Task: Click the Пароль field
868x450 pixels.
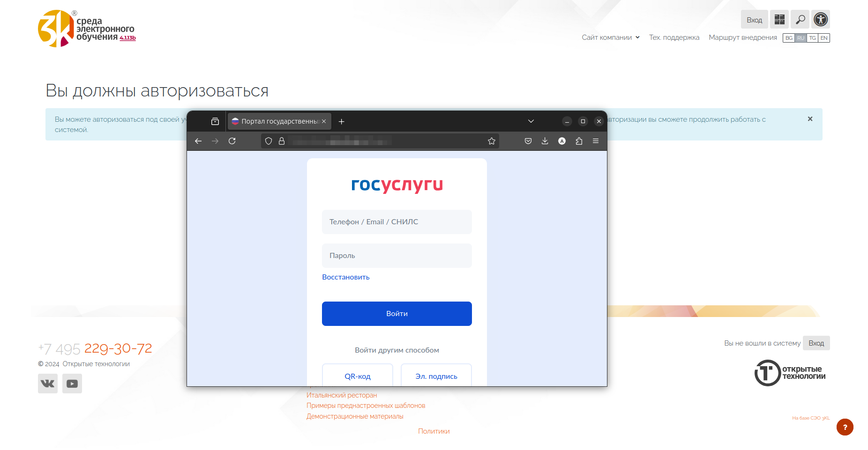Action: point(397,256)
